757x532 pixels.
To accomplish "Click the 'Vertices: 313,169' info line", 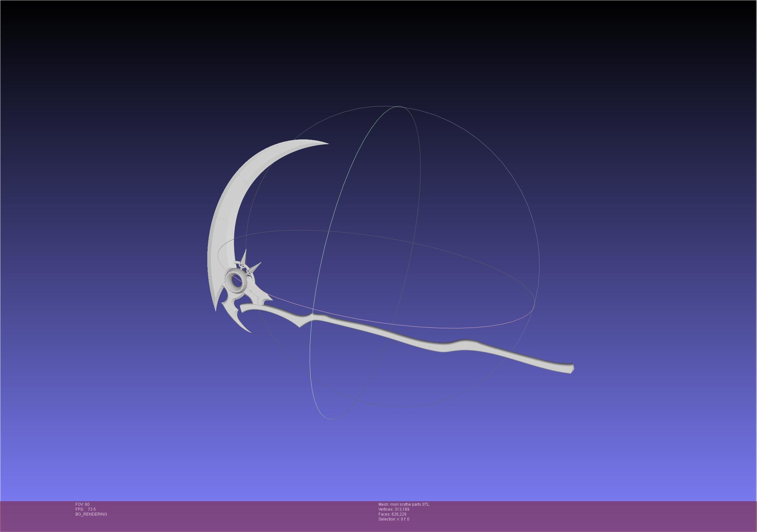I will 394,509.
